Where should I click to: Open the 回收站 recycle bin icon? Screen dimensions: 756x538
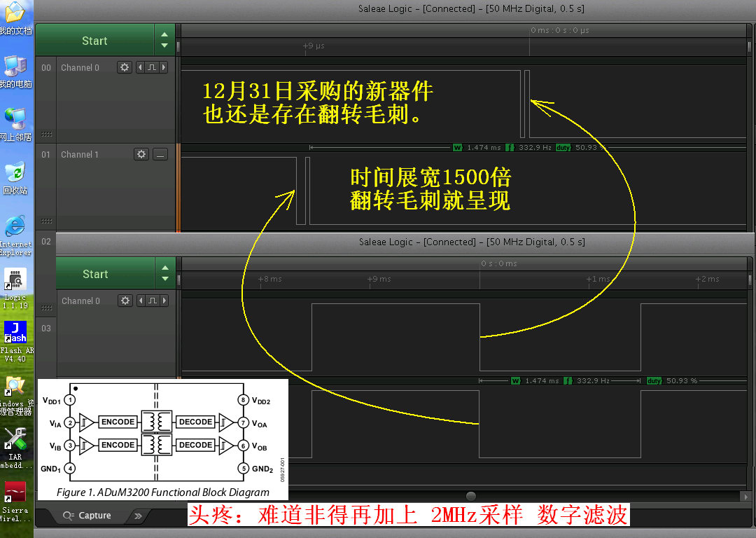(16, 177)
